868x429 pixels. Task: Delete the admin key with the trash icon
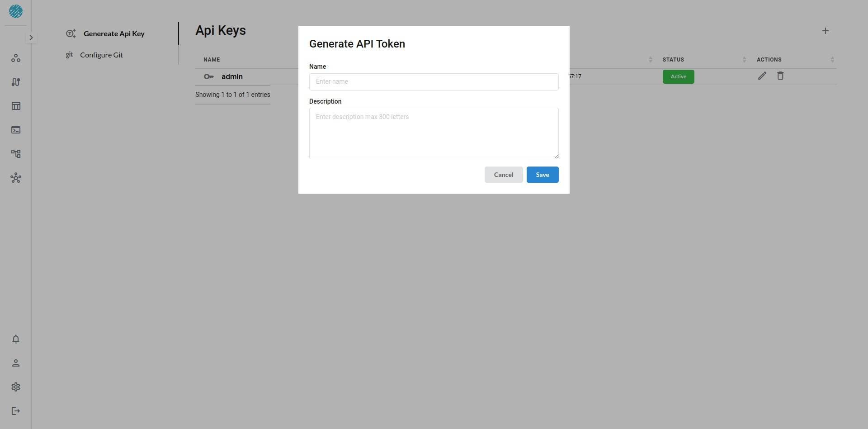[x=780, y=76]
